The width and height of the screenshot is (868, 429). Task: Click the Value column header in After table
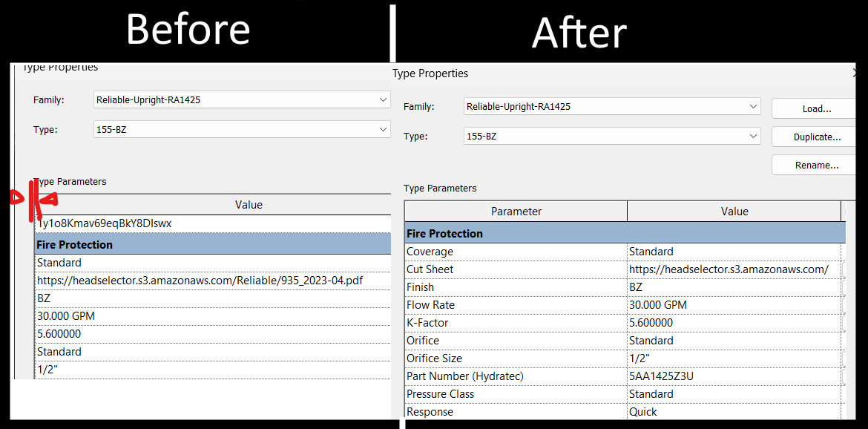(x=734, y=212)
